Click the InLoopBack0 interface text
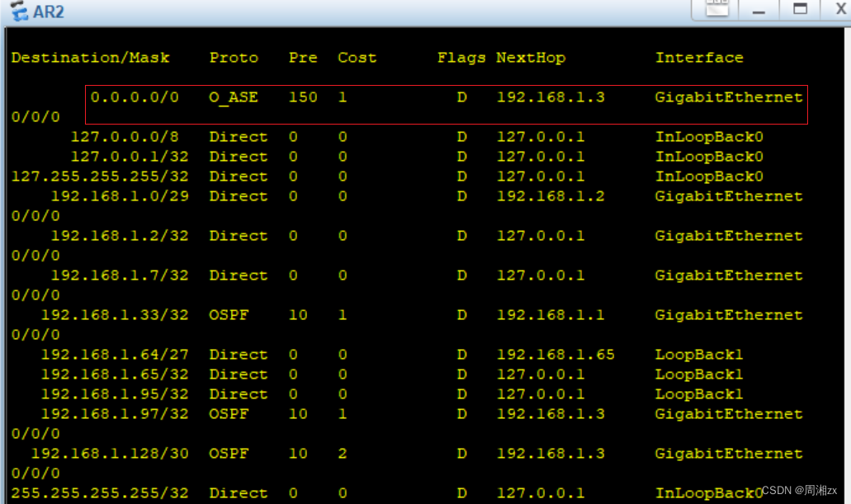851x504 pixels. 709,136
